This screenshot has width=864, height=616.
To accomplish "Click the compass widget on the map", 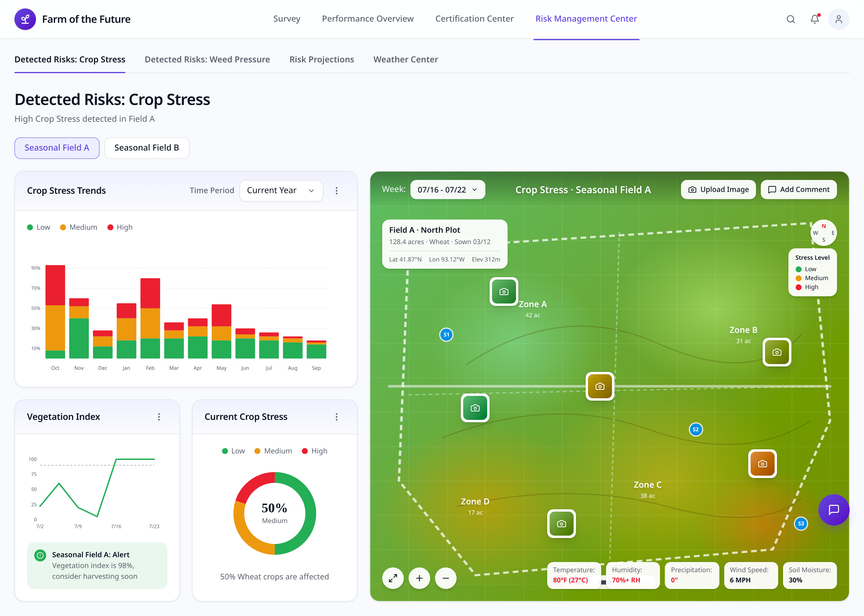I will [823, 233].
